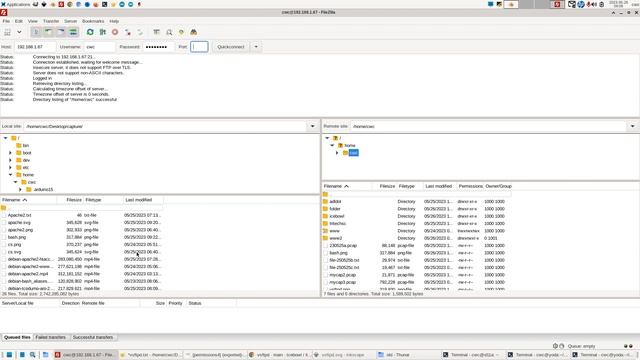Open the Server menu
Screen dimensions: 640x360
click(x=70, y=21)
